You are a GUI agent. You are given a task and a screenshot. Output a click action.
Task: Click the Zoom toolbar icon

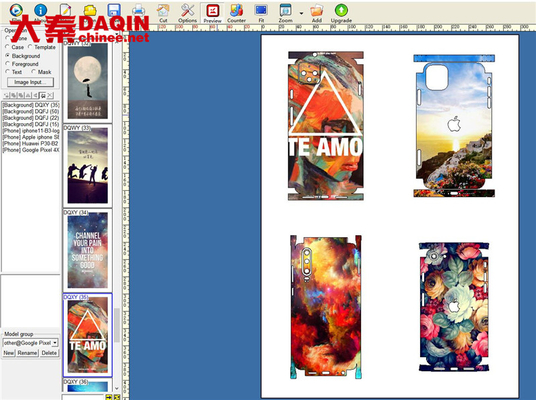tap(285, 13)
